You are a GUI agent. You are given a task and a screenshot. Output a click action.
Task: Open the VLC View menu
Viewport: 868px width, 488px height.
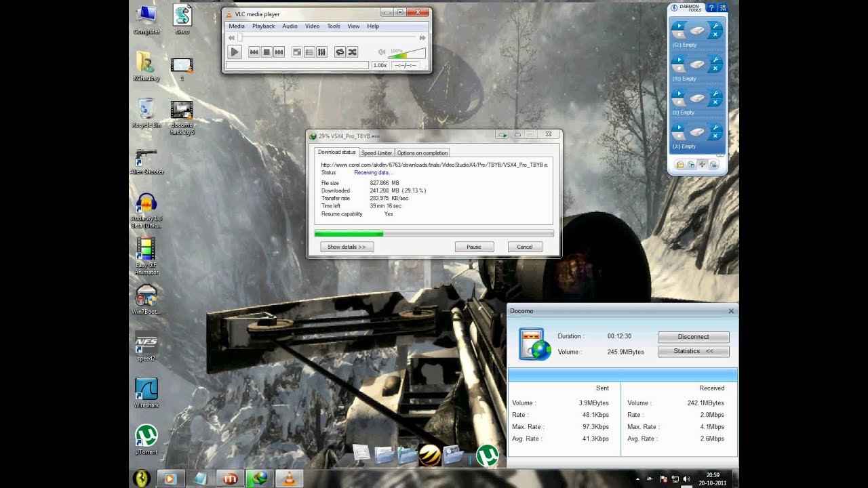[353, 26]
